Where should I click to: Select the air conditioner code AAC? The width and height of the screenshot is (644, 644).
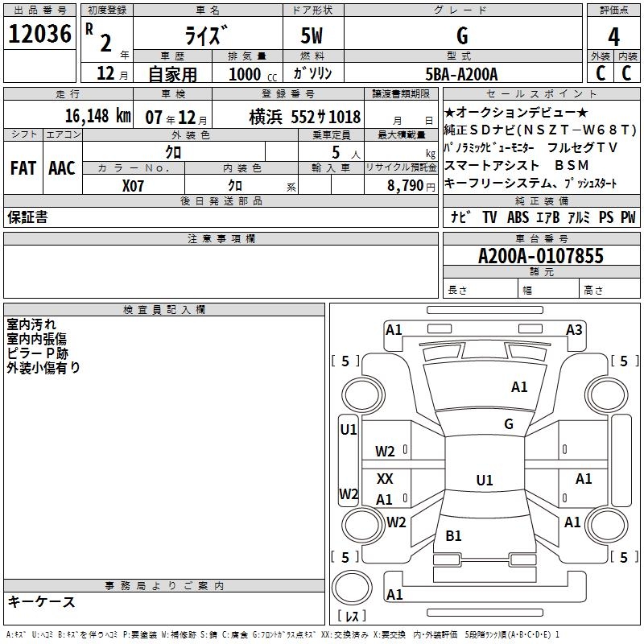(x=62, y=168)
